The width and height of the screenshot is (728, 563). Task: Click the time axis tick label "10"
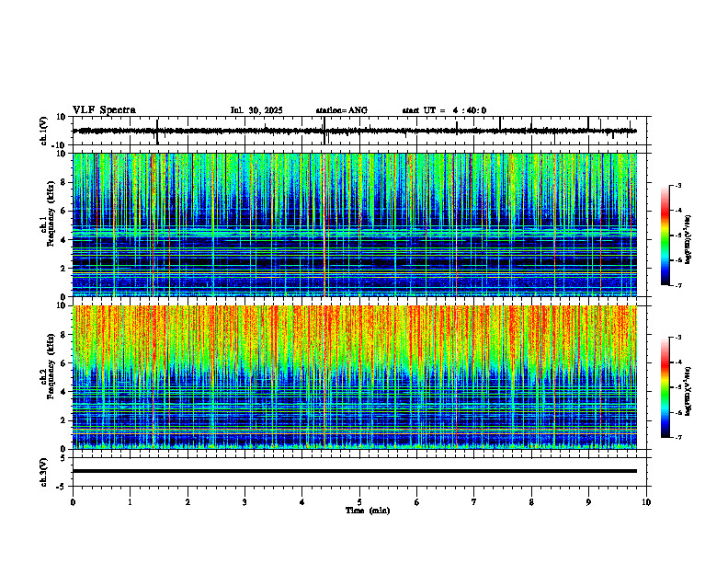coord(646,502)
